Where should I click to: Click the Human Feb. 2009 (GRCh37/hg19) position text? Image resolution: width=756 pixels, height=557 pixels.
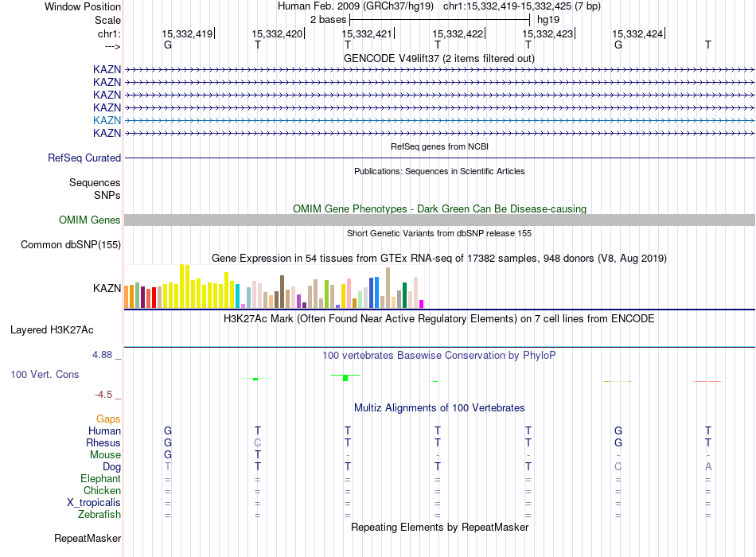point(356,6)
